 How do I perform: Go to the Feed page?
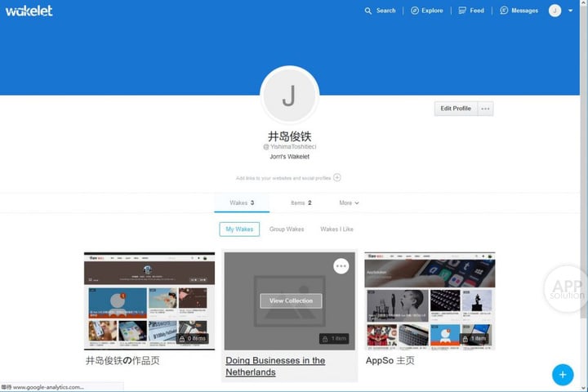click(x=471, y=11)
